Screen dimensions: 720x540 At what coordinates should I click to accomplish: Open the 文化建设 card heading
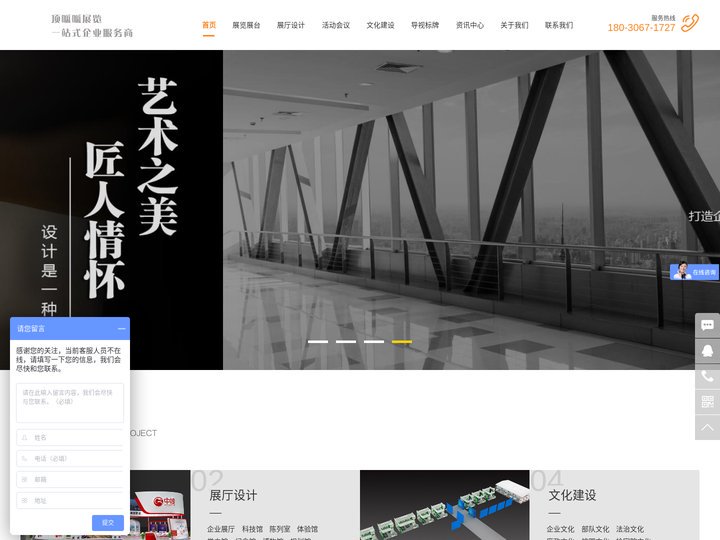tap(572, 495)
